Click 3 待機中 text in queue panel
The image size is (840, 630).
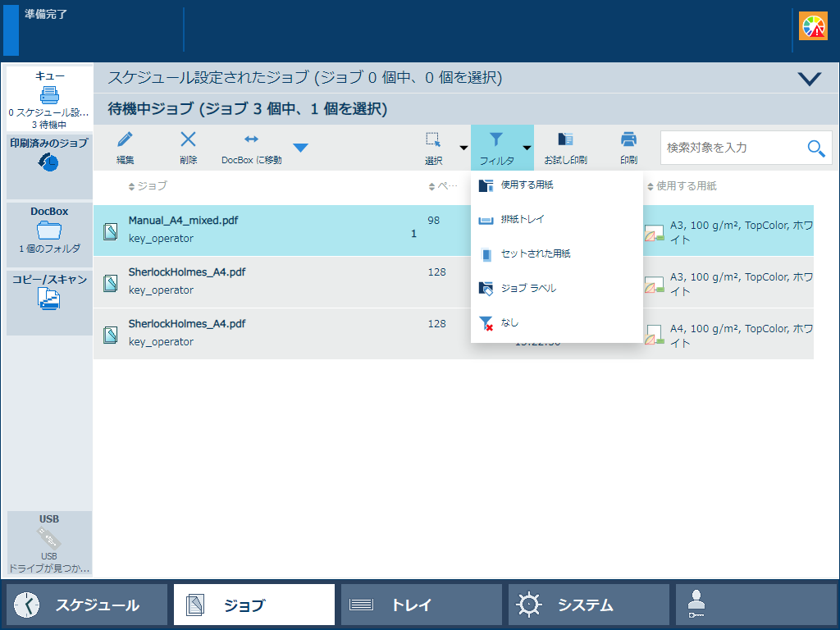49,125
